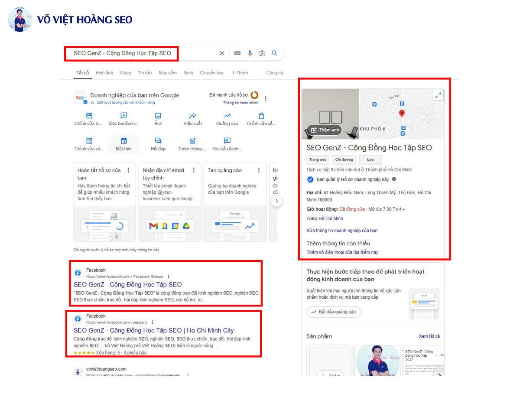Open the Sách tab
Screen dimensions: 520x420
point(188,73)
